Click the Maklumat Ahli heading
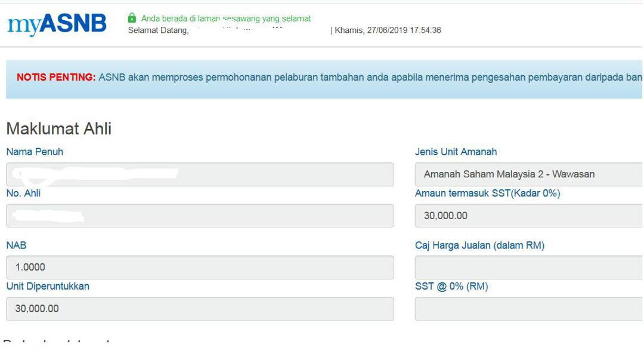Viewport: 644px width, 363px height. tap(58, 129)
